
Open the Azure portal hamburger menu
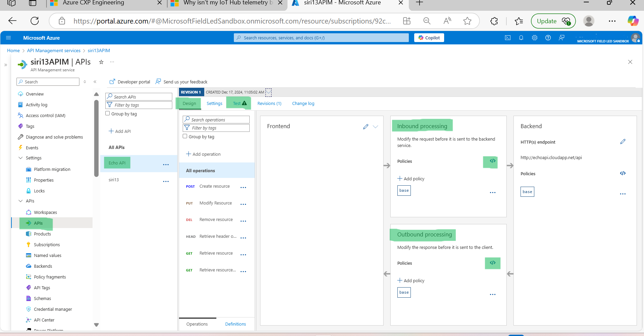pos(9,38)
